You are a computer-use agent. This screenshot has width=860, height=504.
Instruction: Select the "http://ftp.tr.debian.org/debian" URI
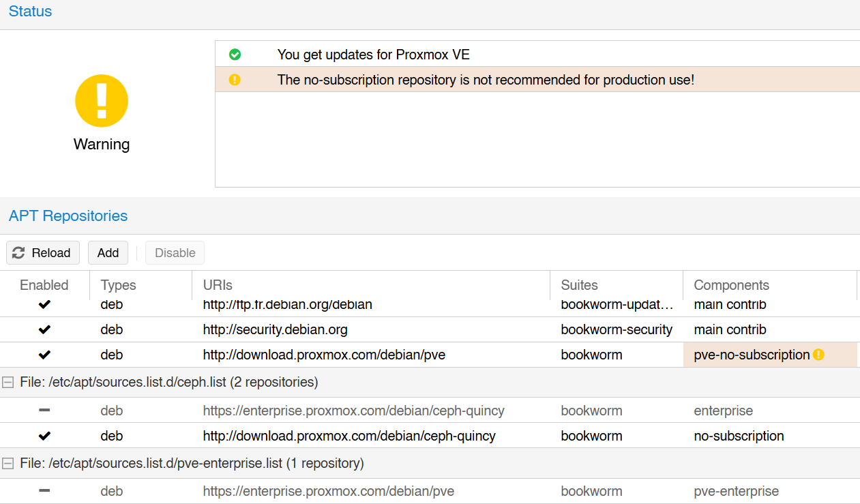tap(288, 304)
